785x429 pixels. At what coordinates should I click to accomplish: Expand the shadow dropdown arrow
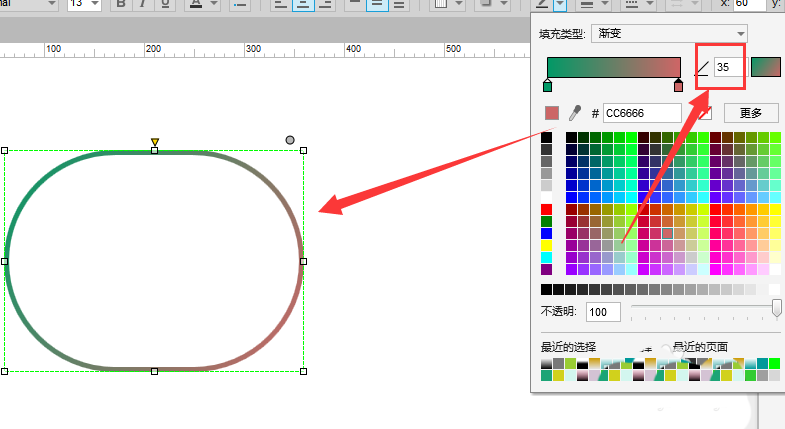point(504,5)
